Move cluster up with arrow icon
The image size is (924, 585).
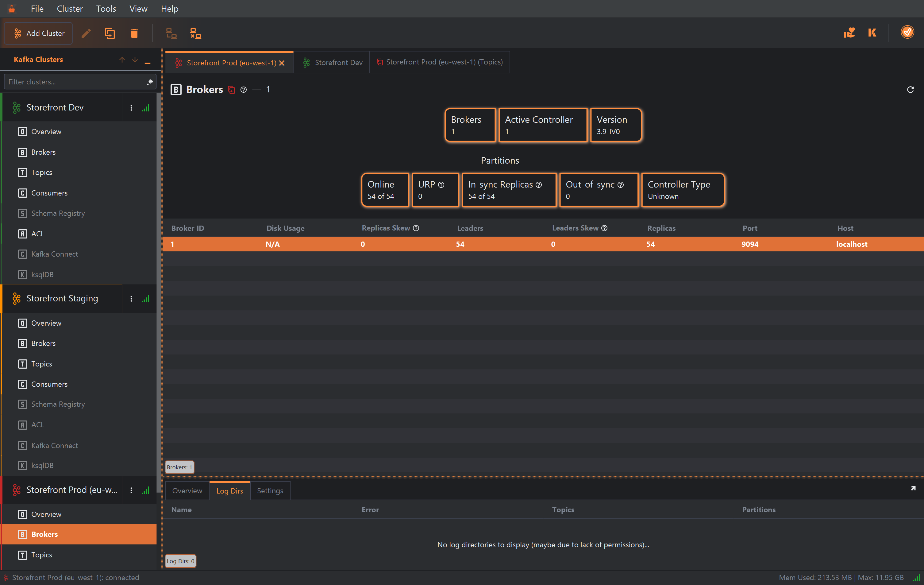tap(122, 60)
